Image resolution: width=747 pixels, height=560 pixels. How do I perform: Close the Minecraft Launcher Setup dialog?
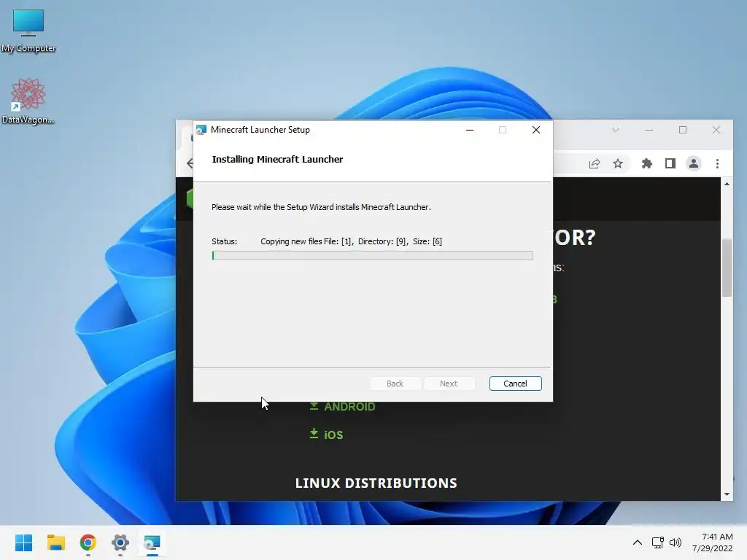click(536, 130)
